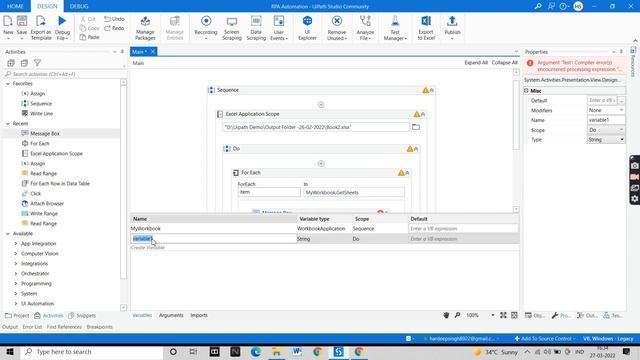Viewport: 640px width, 360px height.
Task: Switch to Project panel tab
Action: tap(17, 316)
